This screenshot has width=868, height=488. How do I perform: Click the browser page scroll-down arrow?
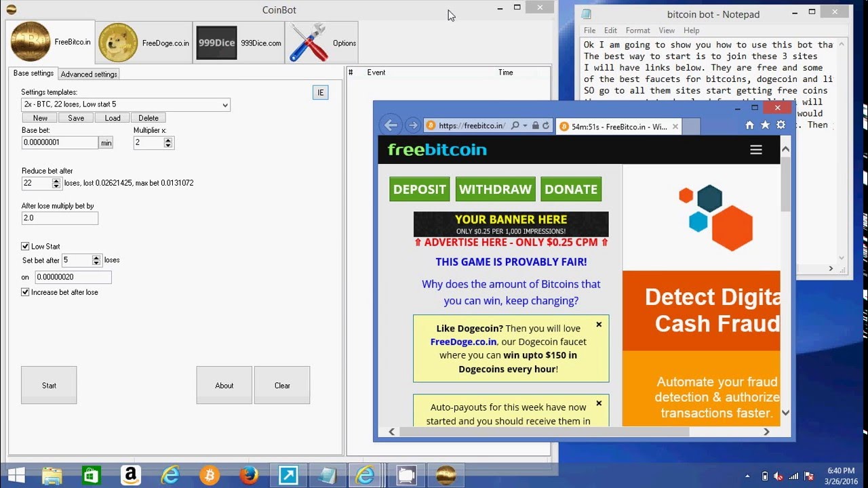tap(785, 412)
